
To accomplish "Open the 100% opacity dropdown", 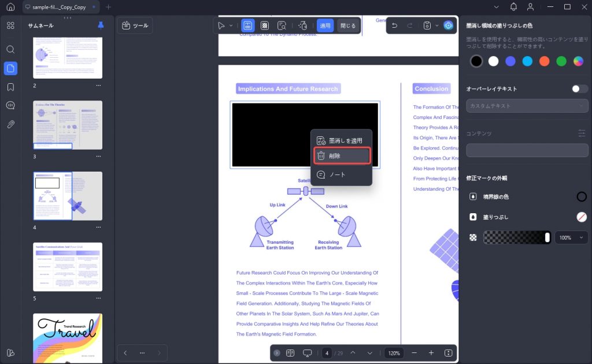I will pyautogui.click(x=571, y=237).
